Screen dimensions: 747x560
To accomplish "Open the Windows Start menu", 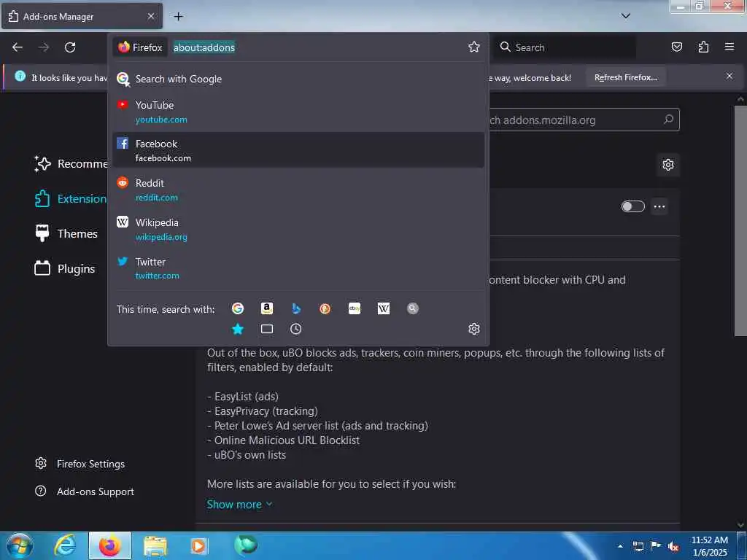I will coord(20,545).
